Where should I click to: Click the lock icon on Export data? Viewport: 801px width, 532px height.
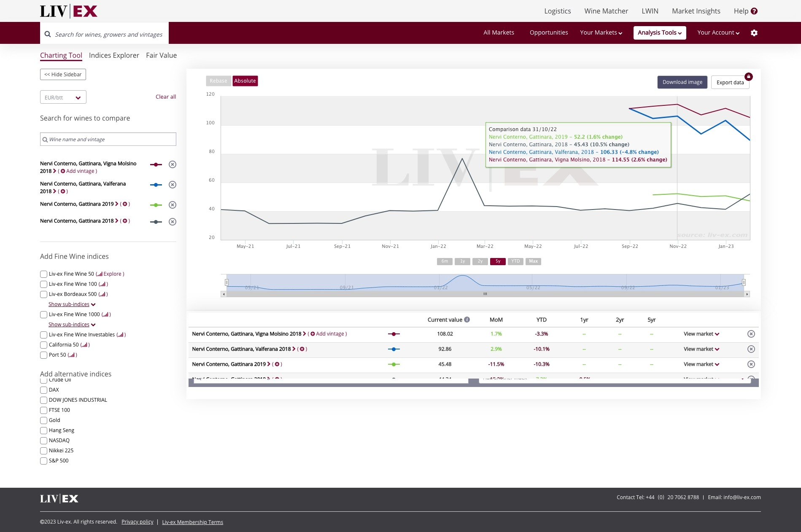(x=749, y=77)
